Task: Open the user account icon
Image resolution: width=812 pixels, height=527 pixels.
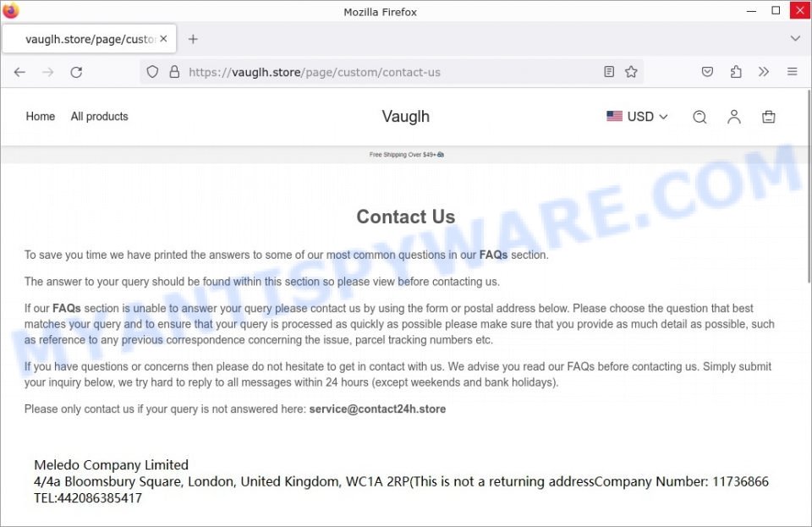Action: pos(734,117)
